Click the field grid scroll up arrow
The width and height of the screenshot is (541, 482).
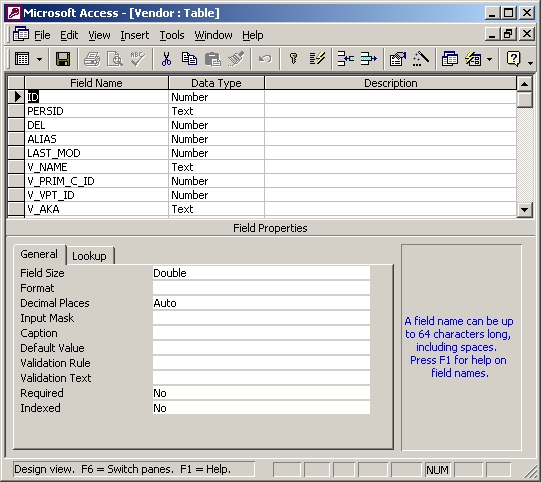click(x=524, y=83)
